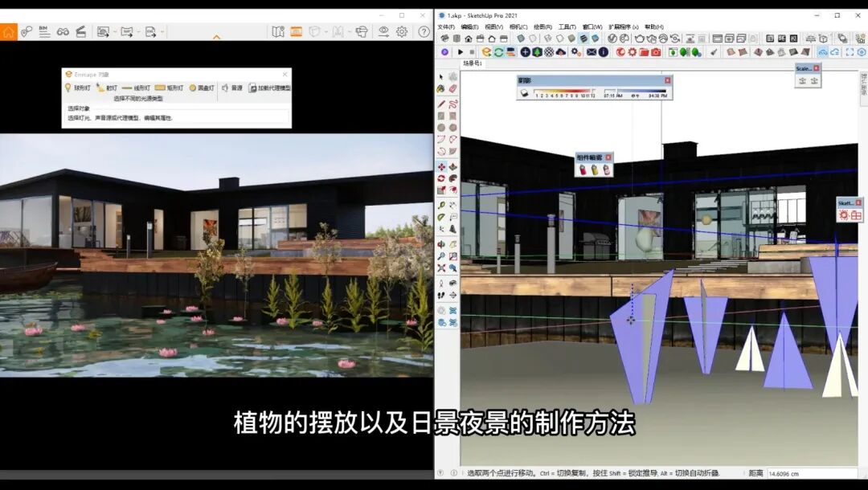Adjust shadow month slider
The height and width of the screenshot is (490, 868).
pos(564,92)
